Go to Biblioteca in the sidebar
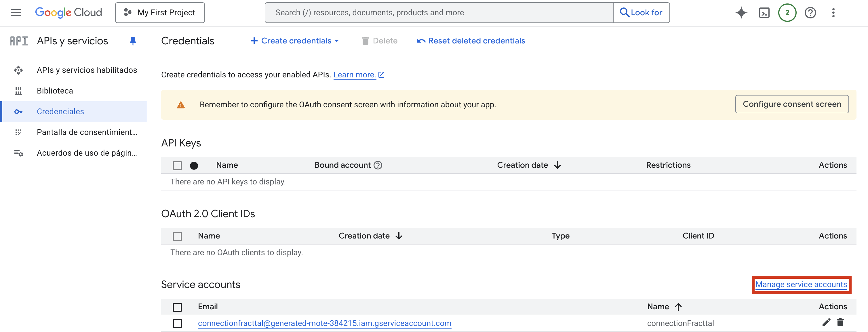Image resolution: width=868 pixels, height=332 pixels. (55, 91)
